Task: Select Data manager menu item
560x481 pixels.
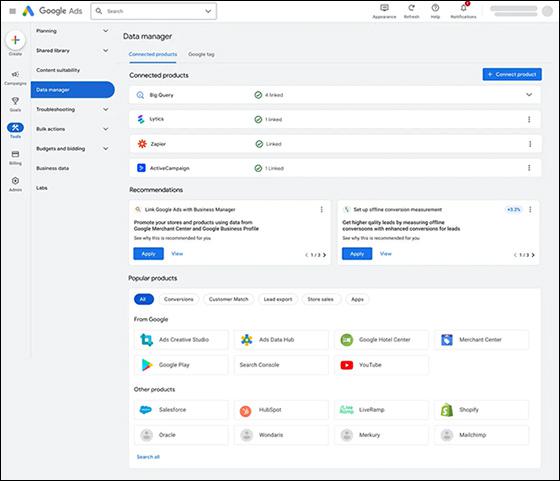Action: (72, 90)
